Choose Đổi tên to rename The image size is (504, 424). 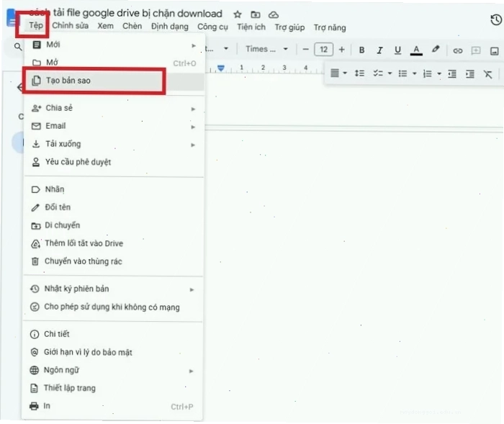tap(114, 207)
